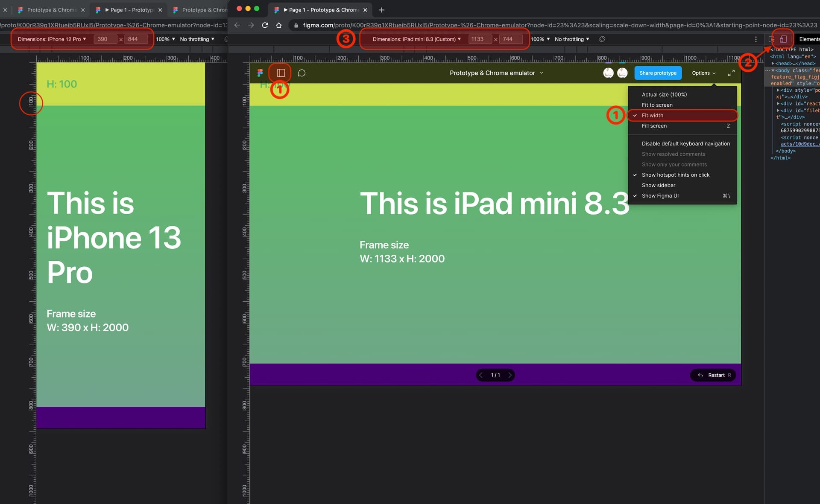This screenshot has height=504, width=820.
Task: Open the 'Prototype & Chrome emulator' title dropdown
Action: (496, 73)
